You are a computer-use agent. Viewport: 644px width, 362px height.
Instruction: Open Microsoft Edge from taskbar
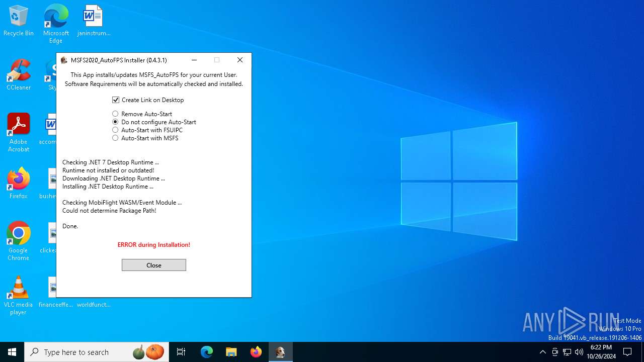pos(207,352)
